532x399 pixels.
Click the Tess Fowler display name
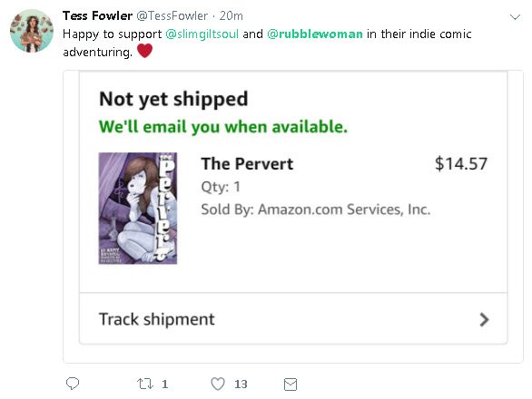coord(97,15)
